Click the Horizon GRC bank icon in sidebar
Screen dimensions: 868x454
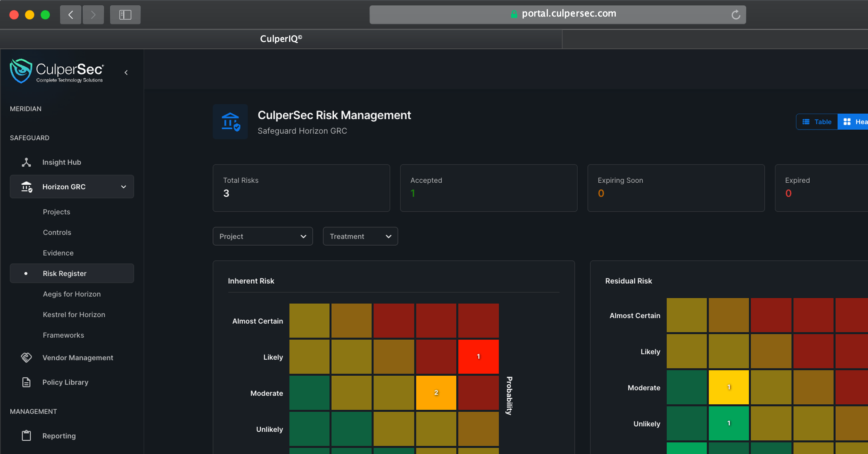[27, 187]
